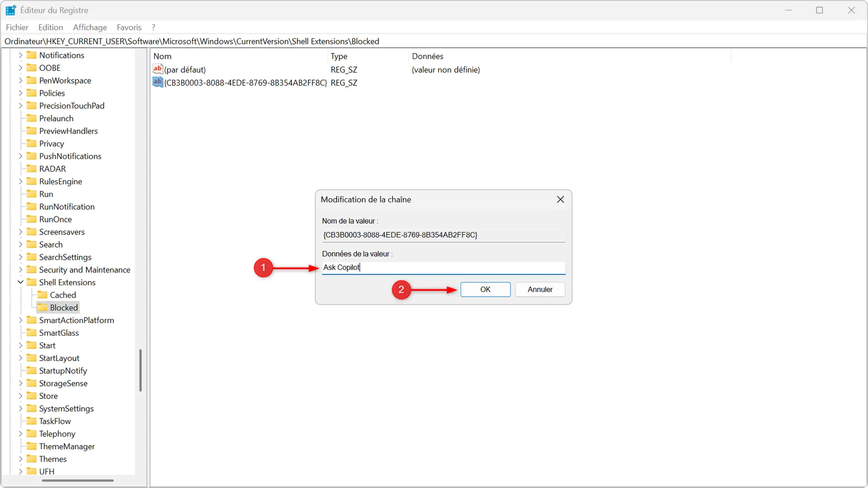Expand the PushNotifications tree node
Screen dimensions: 868x488
[20, 156]
